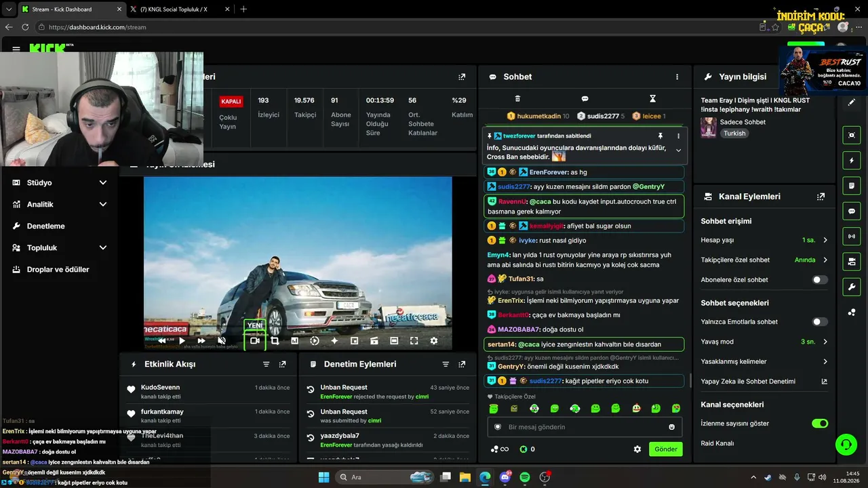Send the chat message with Gönder
This screenshot has height=488, width=868.
coord(666,449)
